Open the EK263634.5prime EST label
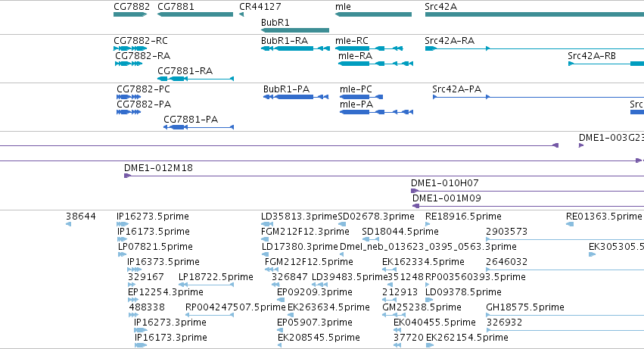This screenshot has height=349, width=644. click(x=328, y=307)
